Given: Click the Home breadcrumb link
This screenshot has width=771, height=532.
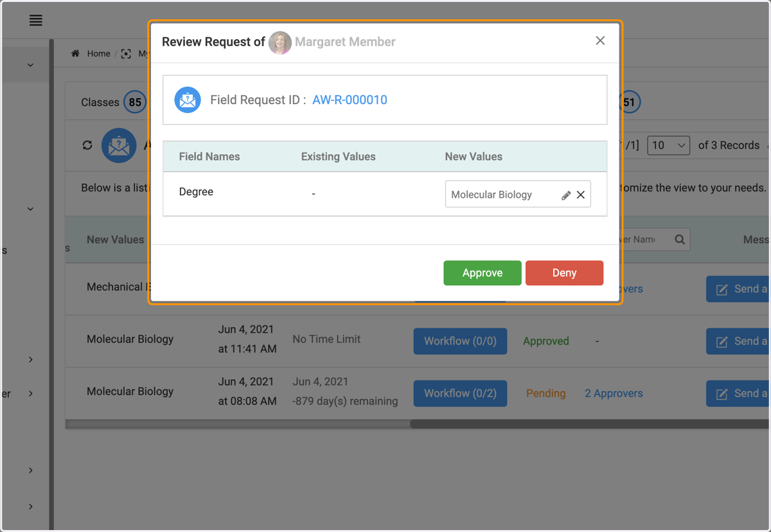Looking at the screenshot, I should pos(98,53).
